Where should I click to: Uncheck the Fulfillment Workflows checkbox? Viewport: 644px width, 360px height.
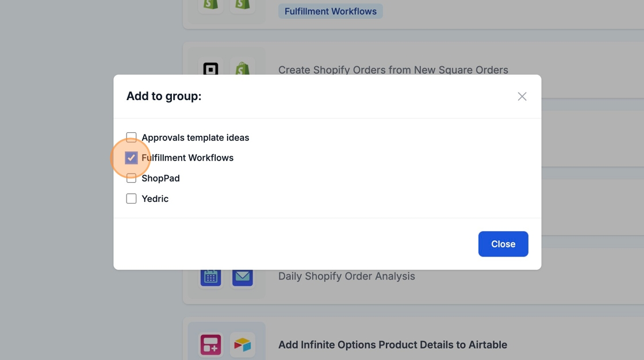[131, 158]
